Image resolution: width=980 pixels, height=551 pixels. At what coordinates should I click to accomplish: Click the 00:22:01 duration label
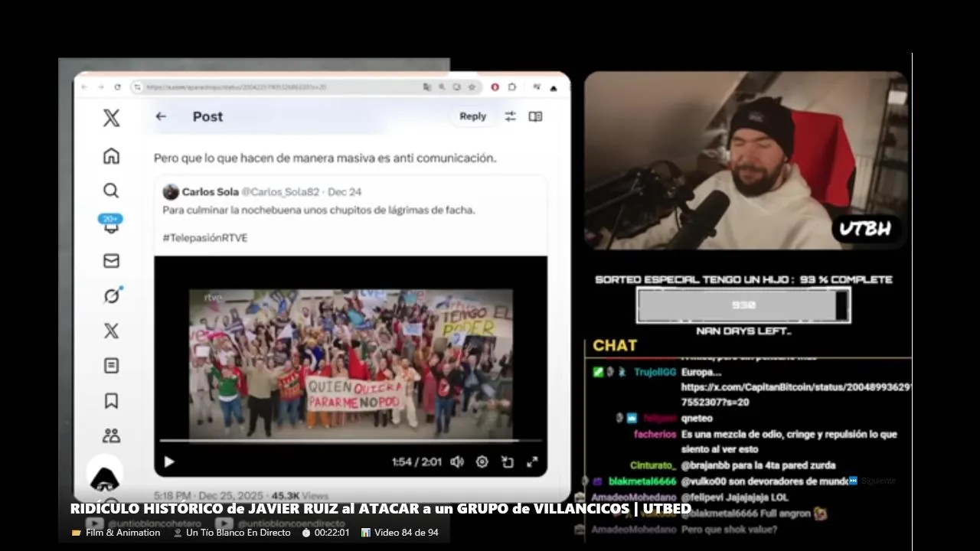coord(326,533)
